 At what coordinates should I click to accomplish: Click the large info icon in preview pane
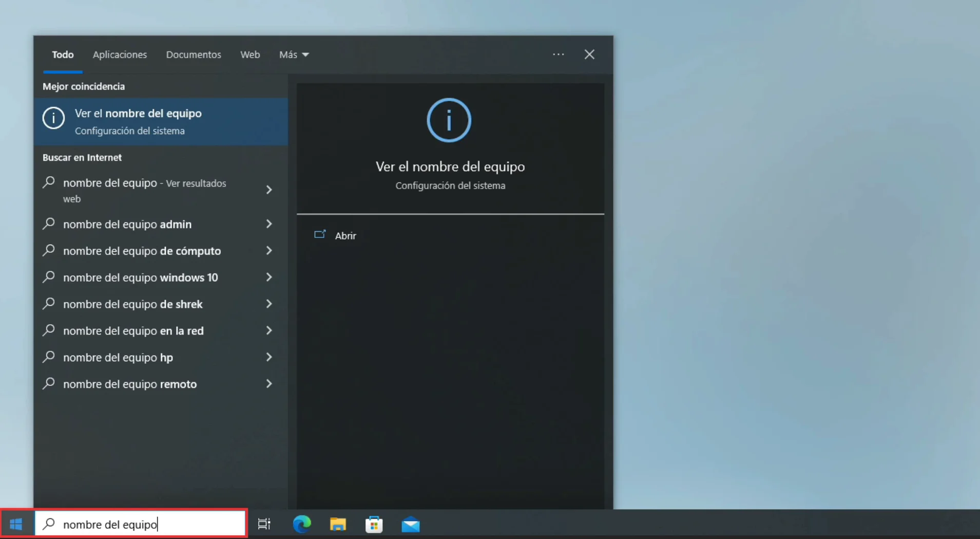pos(449,120)
